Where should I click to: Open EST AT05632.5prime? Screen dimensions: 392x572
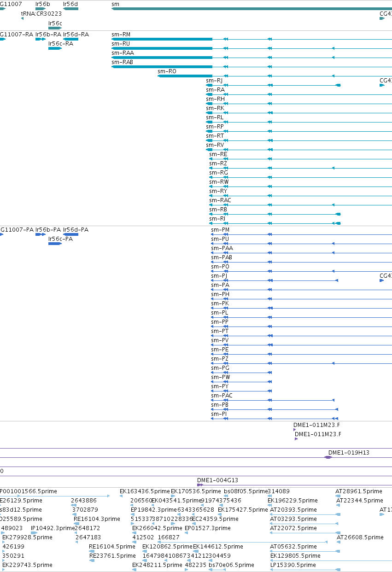coord(293,547)
